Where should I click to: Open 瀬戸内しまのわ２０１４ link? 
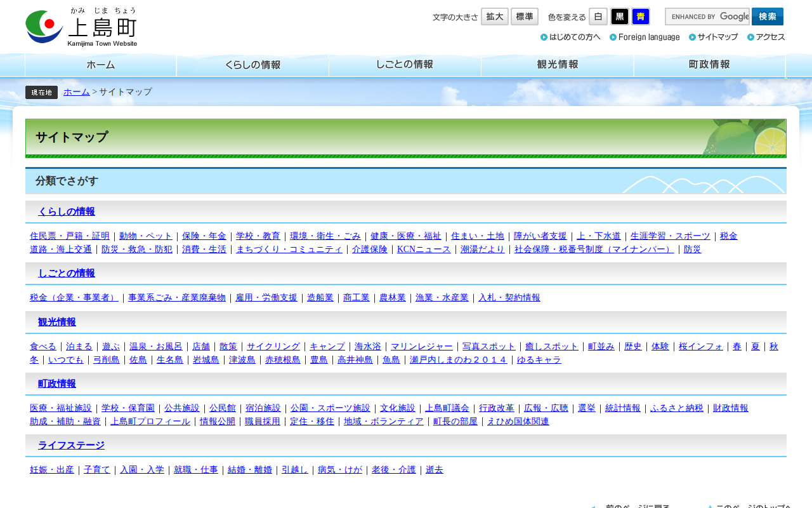pyautogui.click(x=459, y=360)
